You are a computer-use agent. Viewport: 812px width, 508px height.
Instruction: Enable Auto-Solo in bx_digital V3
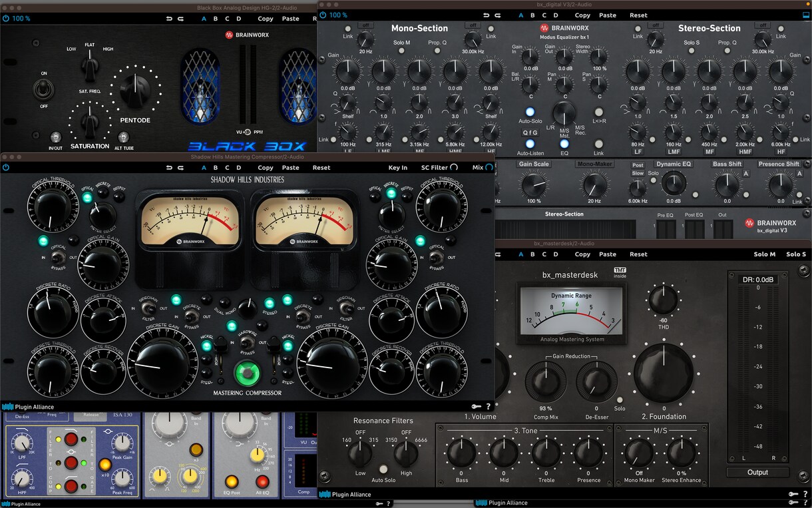click(x=530, y=112)
